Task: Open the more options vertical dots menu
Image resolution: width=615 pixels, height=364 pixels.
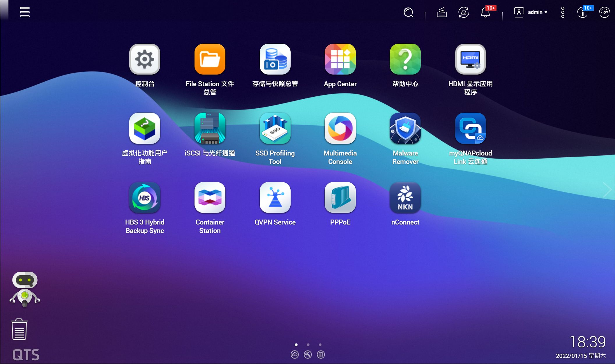Action: coord(563,12)
